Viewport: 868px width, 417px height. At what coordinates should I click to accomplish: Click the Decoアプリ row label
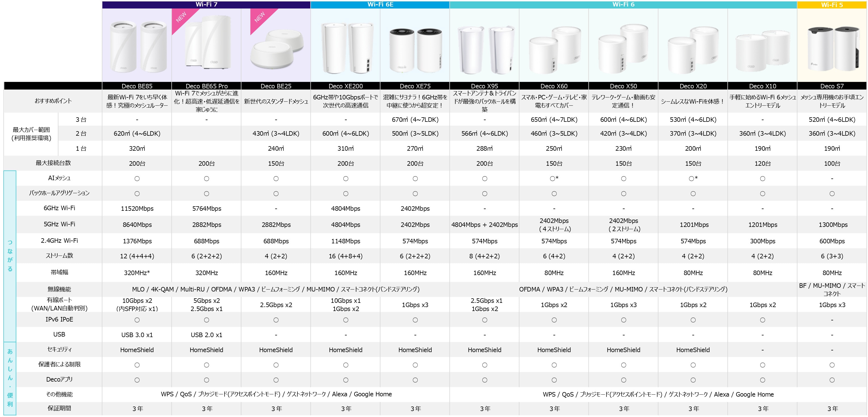(59, 379)
